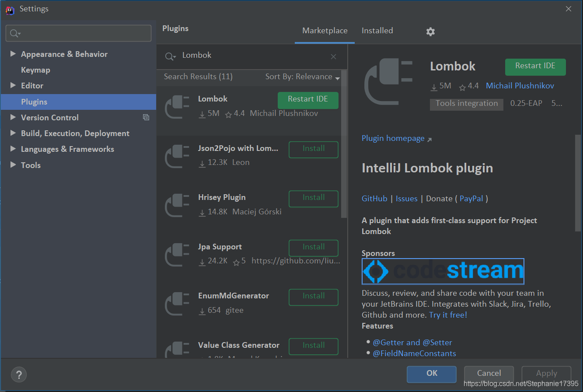Image resolution: width=583 pixels, height=392 pixels.
Task: Expand the Editor settings node
Action: 13,85
